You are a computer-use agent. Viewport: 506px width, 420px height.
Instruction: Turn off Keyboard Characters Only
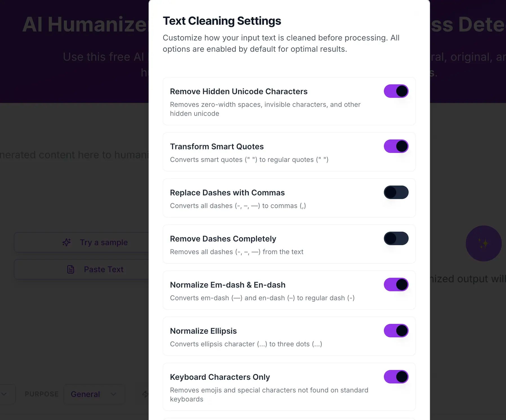396,377
